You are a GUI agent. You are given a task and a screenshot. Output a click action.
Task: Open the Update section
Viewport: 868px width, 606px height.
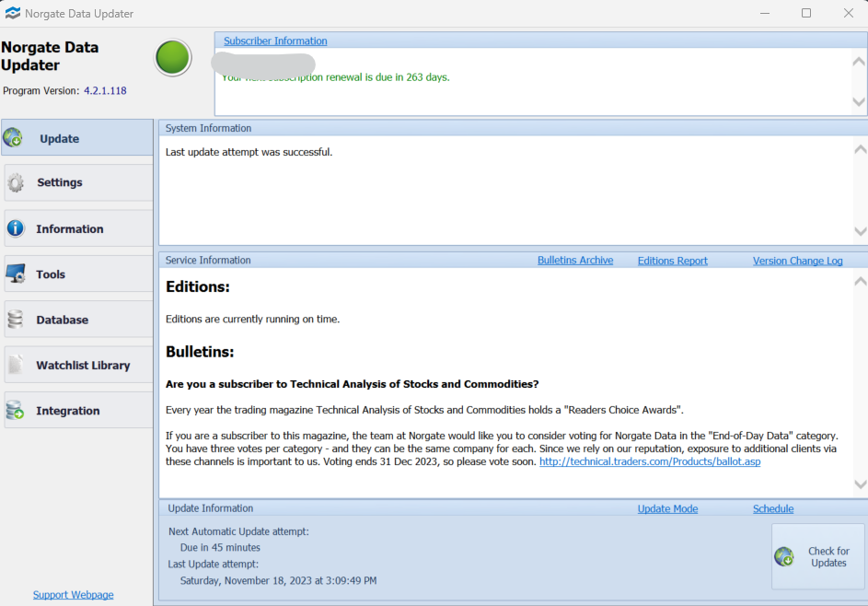tap(77, 137)
